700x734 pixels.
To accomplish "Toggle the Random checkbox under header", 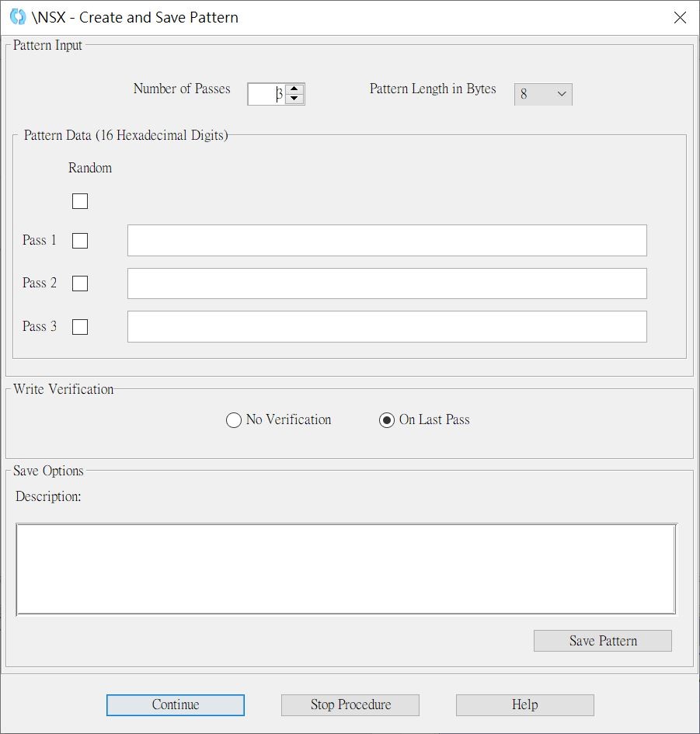I will click(80, 201).
